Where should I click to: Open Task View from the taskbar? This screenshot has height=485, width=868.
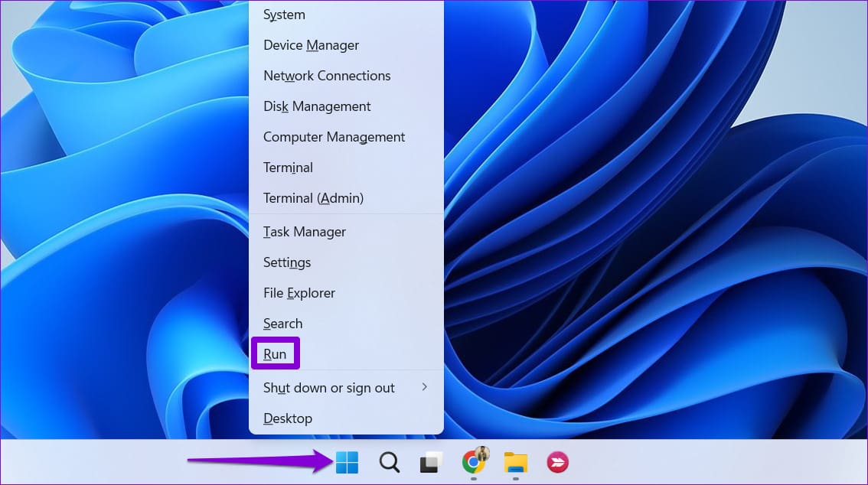pyautogui.click(x=430, y=462)
